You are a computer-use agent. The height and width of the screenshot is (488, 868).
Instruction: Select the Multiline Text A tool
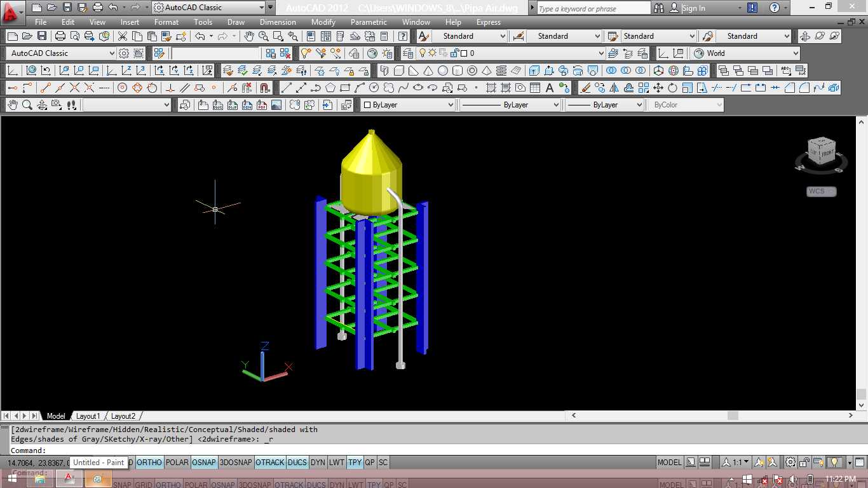[x=550, y=88]
